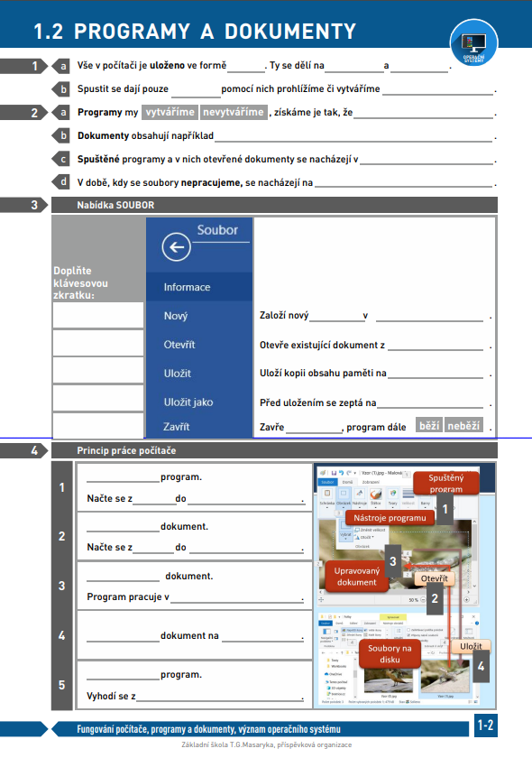Click the Redo arrow in Malování title bar
This screenshot has width=532, height=758.
click(x=348, y=473)
